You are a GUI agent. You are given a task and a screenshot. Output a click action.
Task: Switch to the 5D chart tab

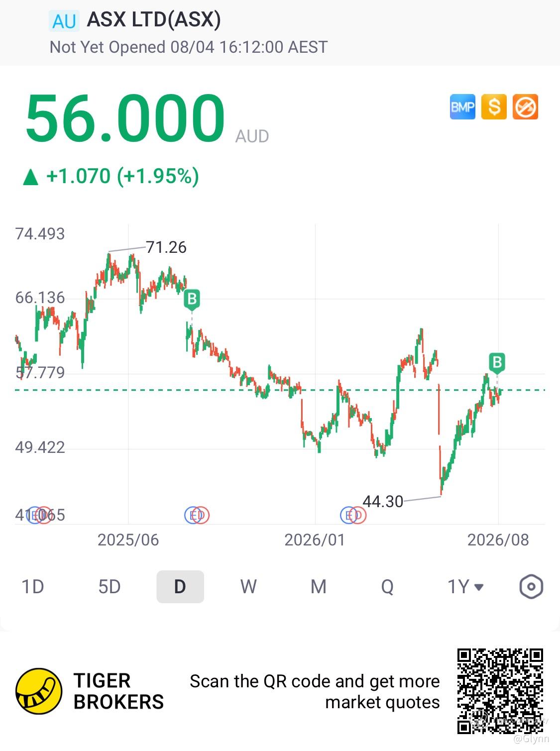pos(110,587)
